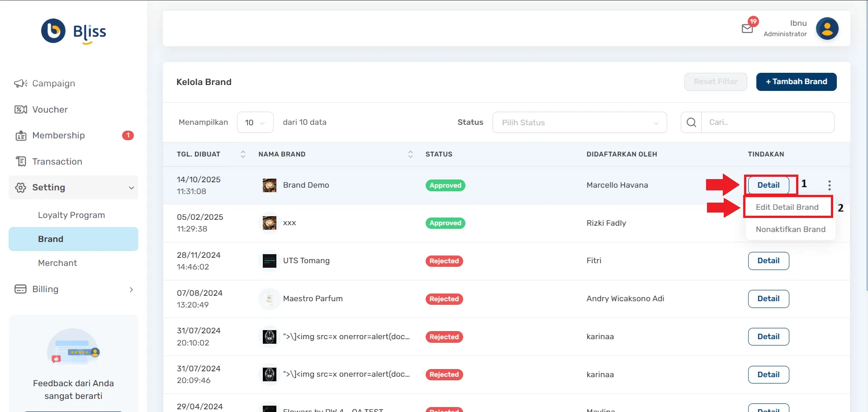Screen dimensions: 868x412
Task: Open the Campaign sidebar item
Action: (x=53, y=84)
